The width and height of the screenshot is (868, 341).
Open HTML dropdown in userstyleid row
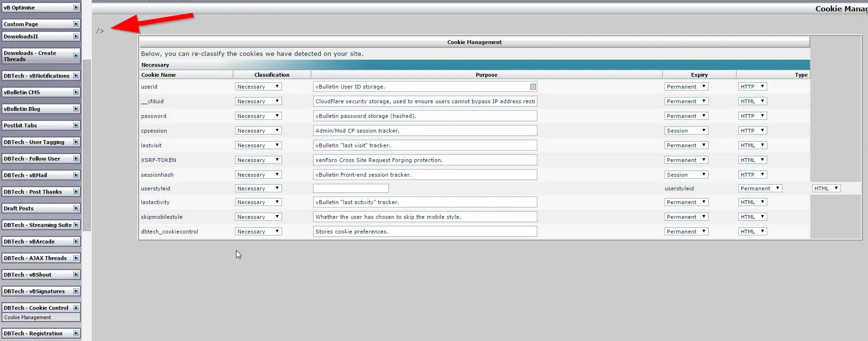(x=826, y=188)
